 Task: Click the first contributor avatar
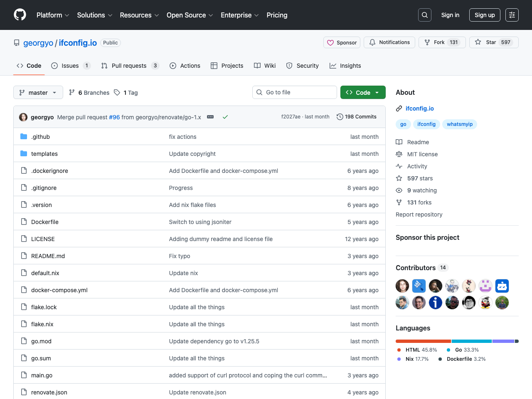coord(402,286)
